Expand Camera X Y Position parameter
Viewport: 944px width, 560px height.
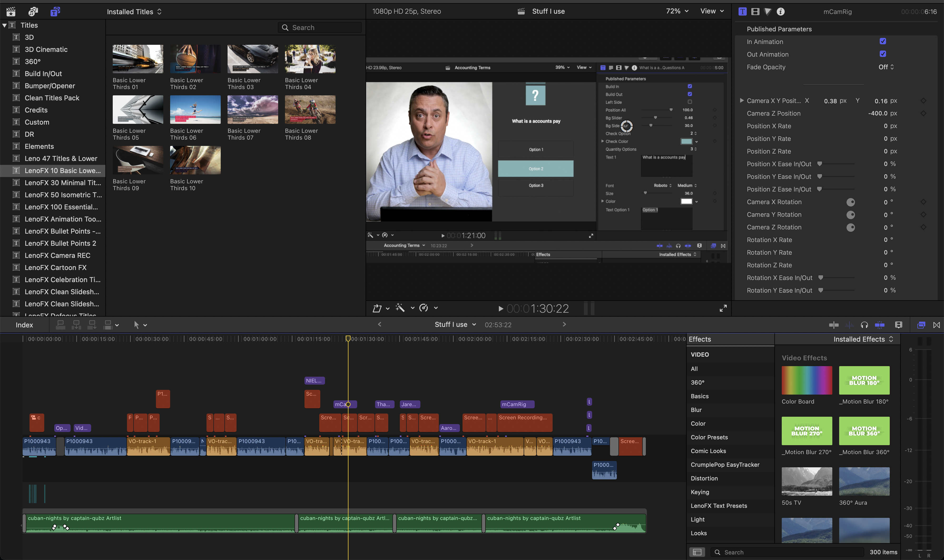point(742,100)
